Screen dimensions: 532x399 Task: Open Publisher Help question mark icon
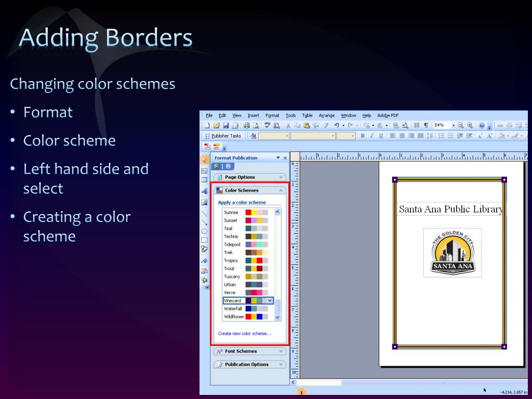click(482, 126)
